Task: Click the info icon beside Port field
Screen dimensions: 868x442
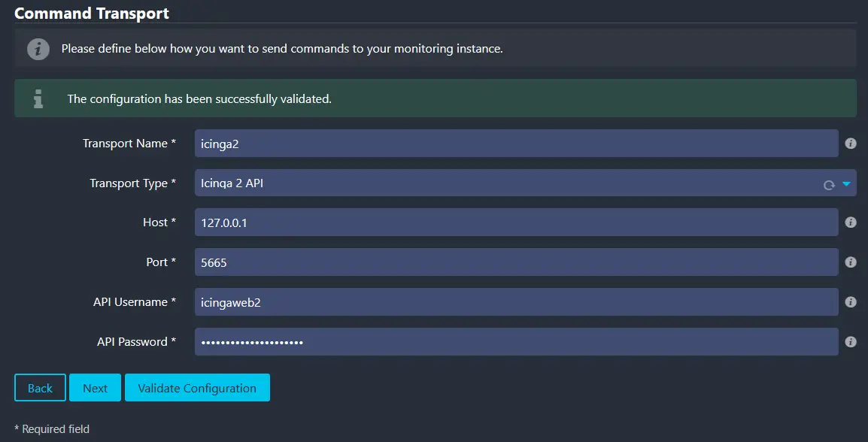Action: coord(851,262)
